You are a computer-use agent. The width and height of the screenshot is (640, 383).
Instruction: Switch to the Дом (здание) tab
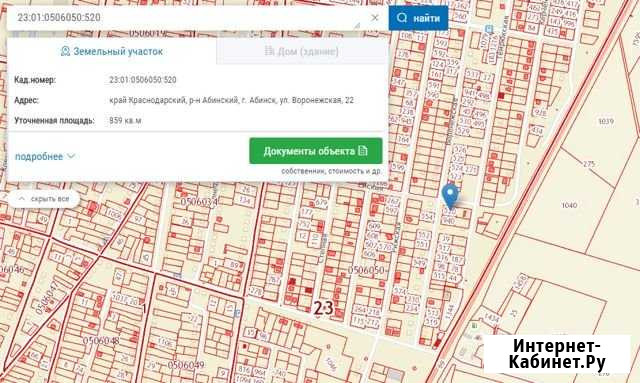(x=302, y=51)
